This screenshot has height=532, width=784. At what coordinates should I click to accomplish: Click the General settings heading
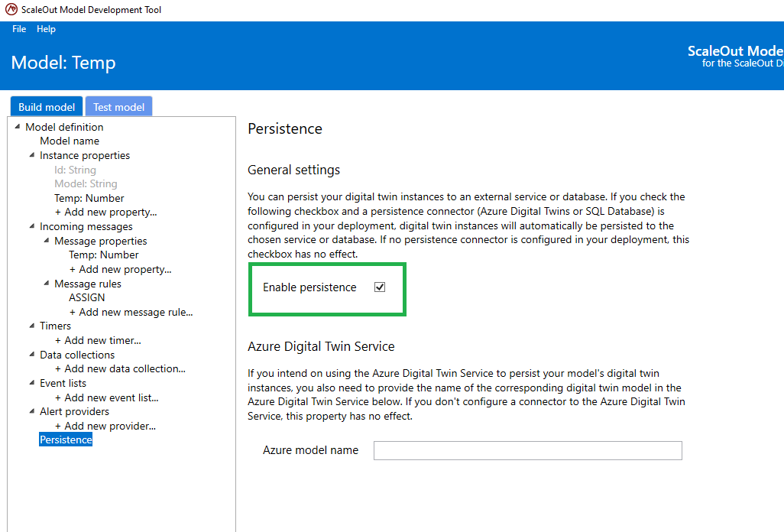pos(294,170)
